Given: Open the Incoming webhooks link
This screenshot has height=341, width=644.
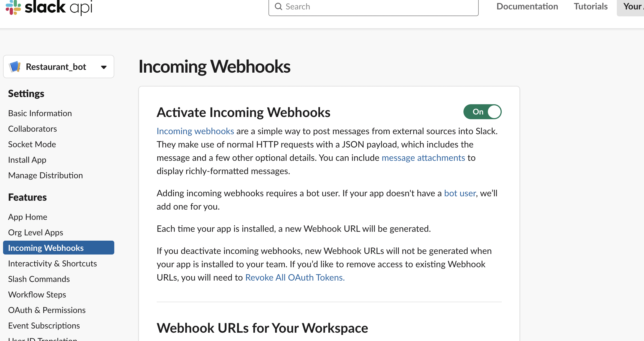Looking at the screenshot, I should [195, 131].
